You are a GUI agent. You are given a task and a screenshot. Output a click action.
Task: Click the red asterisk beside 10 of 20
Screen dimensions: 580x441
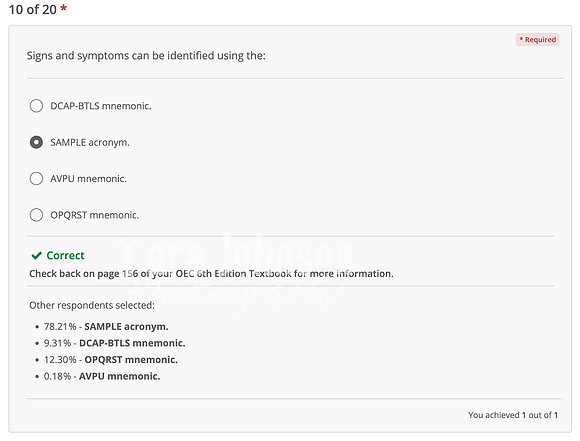pyautogui.click(x=64, y=8)
